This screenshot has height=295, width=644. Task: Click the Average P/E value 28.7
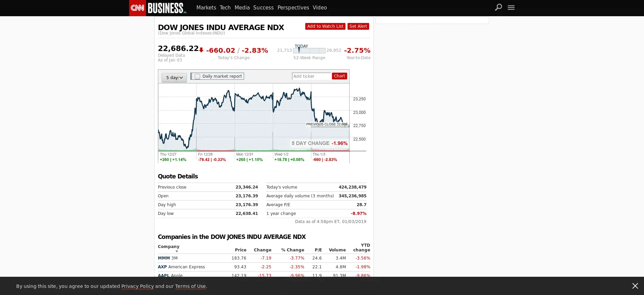[x=361, y=205]
